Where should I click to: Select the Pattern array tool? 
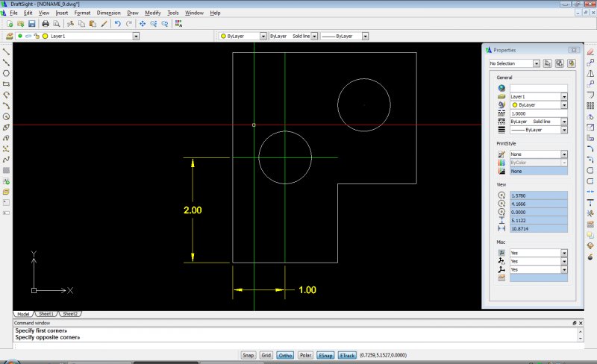click(x=590, y=105)
